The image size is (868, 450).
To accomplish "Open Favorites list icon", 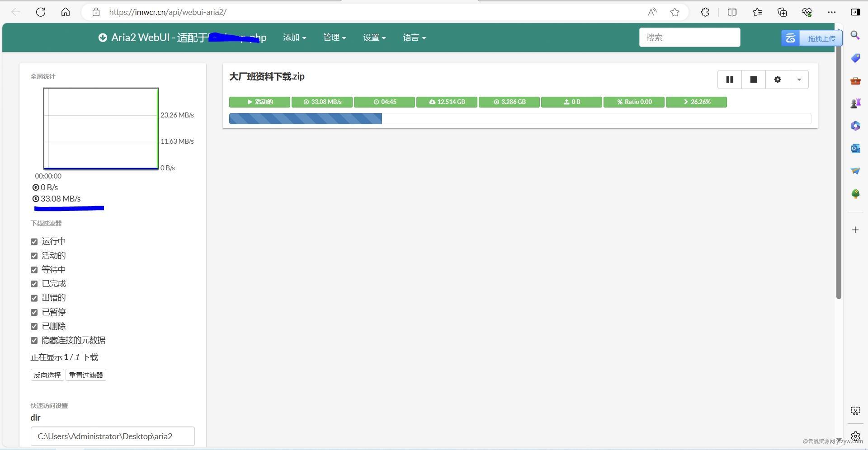I will point(757,12).
